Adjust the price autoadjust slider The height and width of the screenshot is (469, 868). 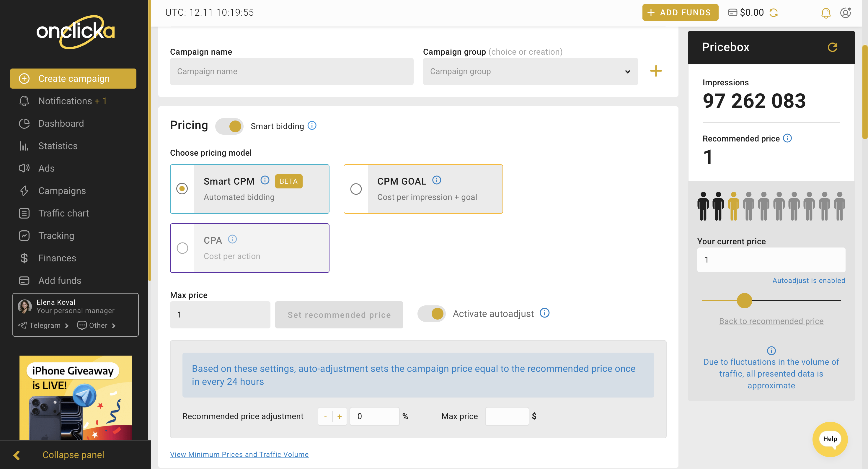click(744, 300)
